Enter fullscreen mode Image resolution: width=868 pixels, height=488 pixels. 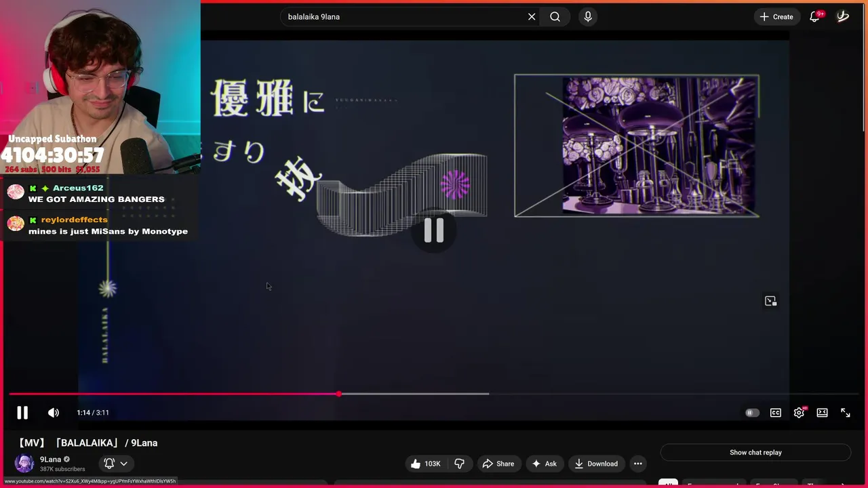[x=846, y=413]
